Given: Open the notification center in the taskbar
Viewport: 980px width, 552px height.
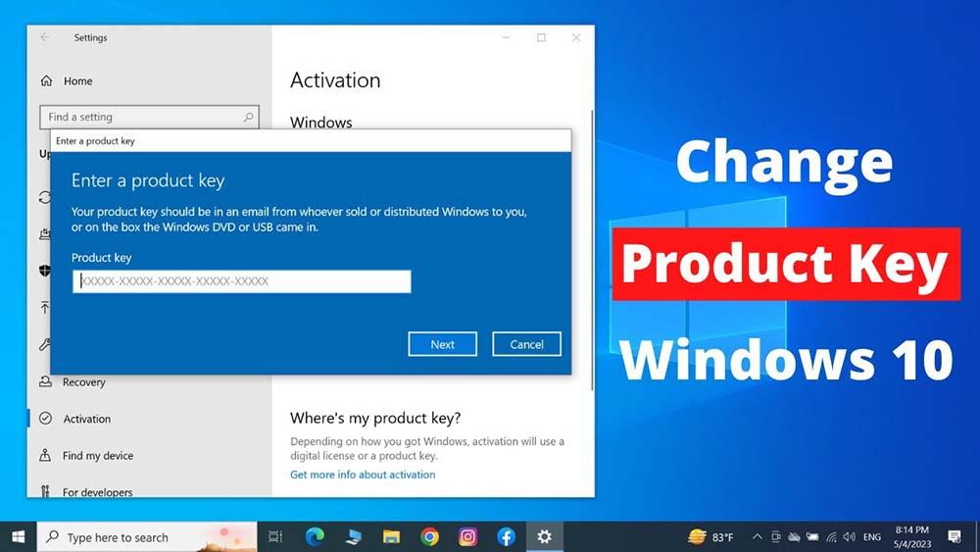Looking at the screenshot, I should pos(954,536).
